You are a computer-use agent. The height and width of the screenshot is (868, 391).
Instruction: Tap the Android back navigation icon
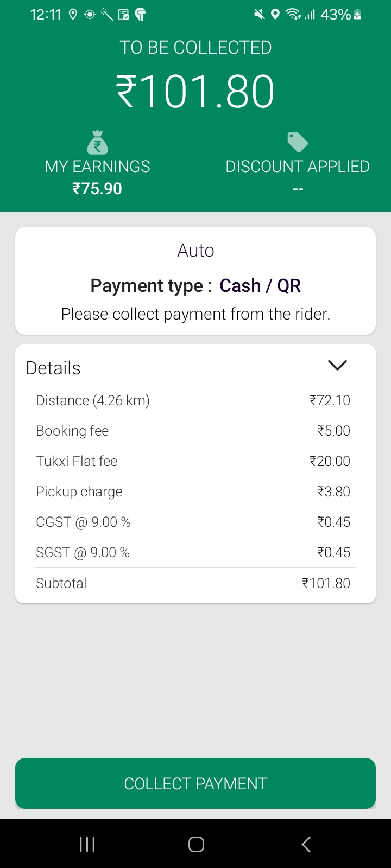point(306,844)
